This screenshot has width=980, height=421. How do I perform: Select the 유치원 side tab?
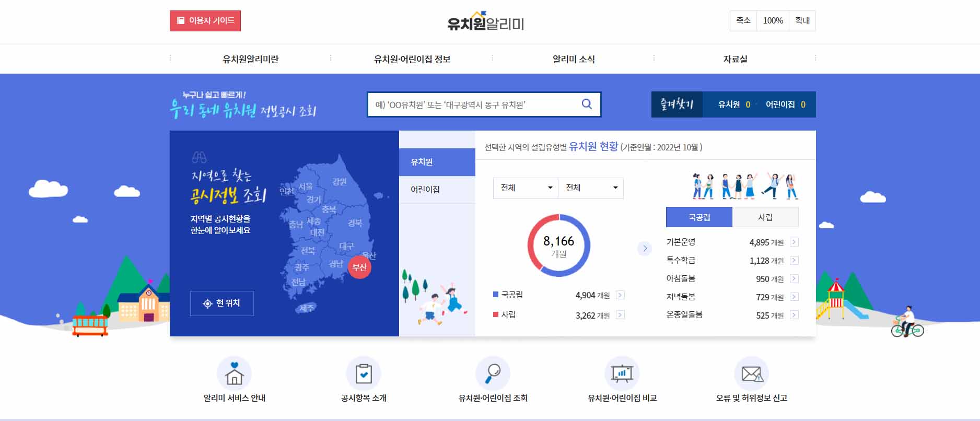[437, 162]
